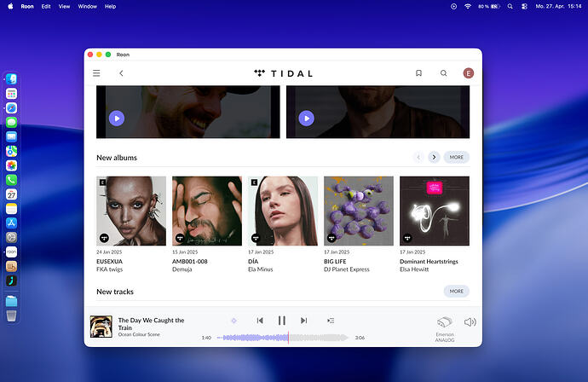
Task: Open the Emerson ANALOG zone selector
Action: click(445, 329)
